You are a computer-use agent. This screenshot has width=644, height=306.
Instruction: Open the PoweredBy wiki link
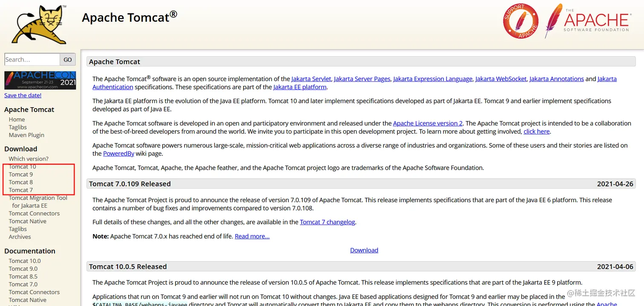[119, 154]
